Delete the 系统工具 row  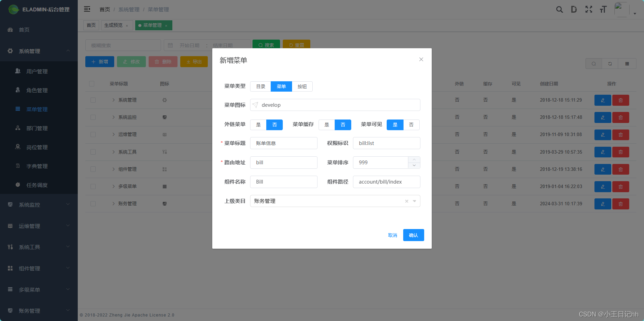(621, 152)
